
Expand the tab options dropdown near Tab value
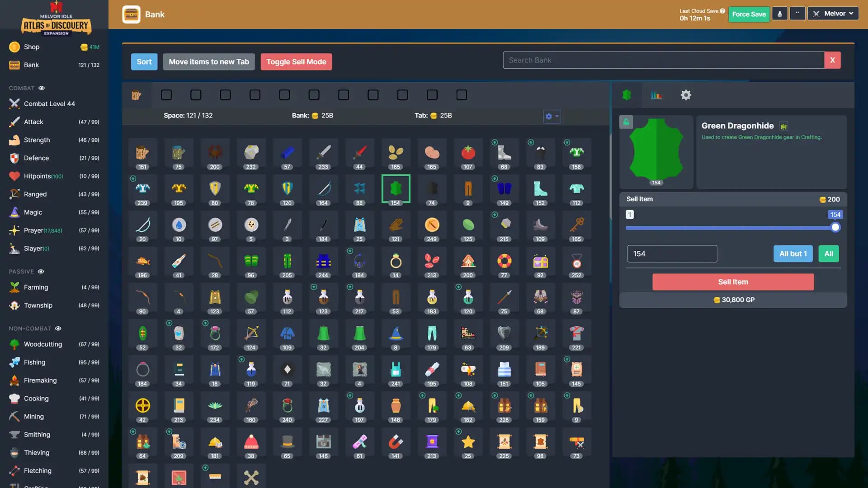pyautogui.click(x=552, y=116)
